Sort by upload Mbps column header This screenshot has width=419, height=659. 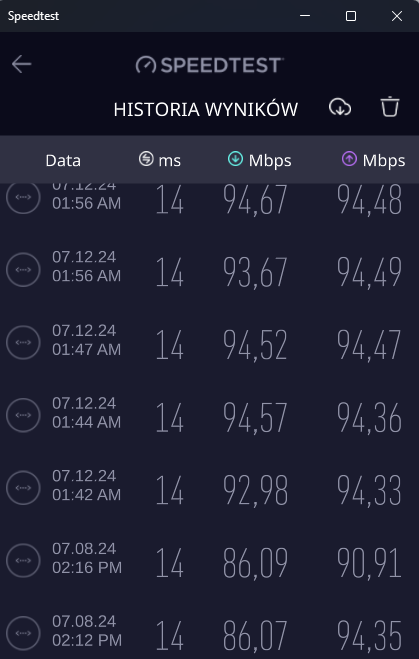pos(374,160)
